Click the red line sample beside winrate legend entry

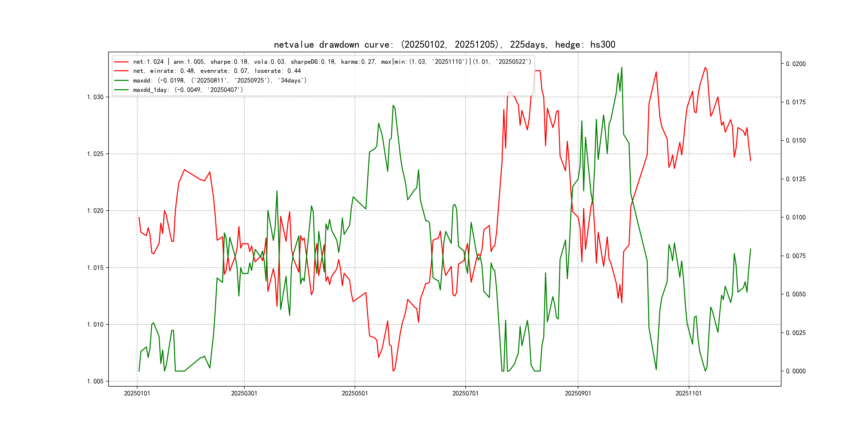tap(121, 71)
